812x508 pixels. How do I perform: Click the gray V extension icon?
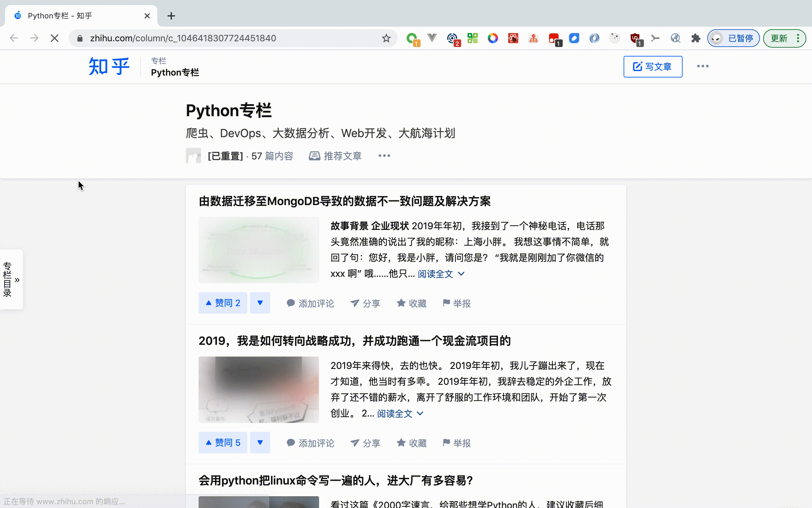(x=432, y=38)
